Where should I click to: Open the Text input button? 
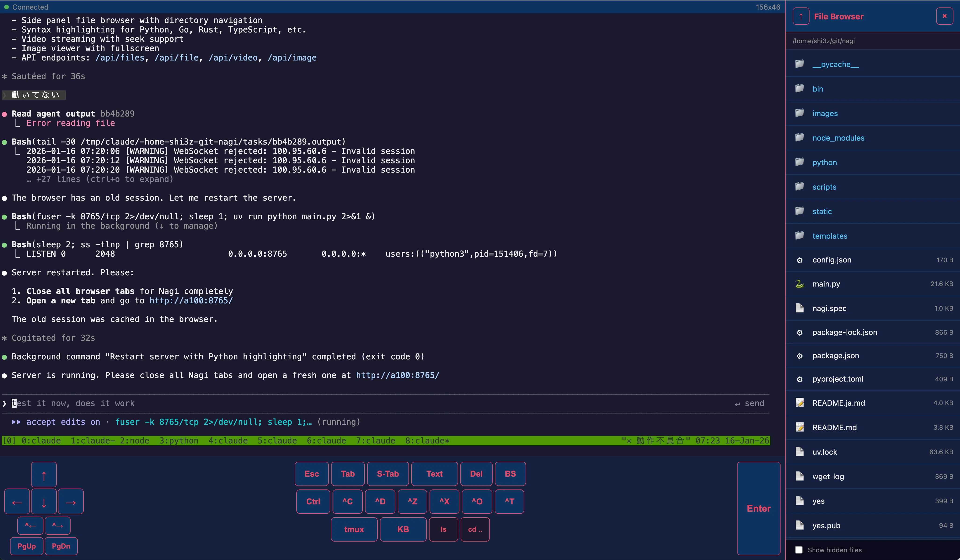click(x=435, y=474)
